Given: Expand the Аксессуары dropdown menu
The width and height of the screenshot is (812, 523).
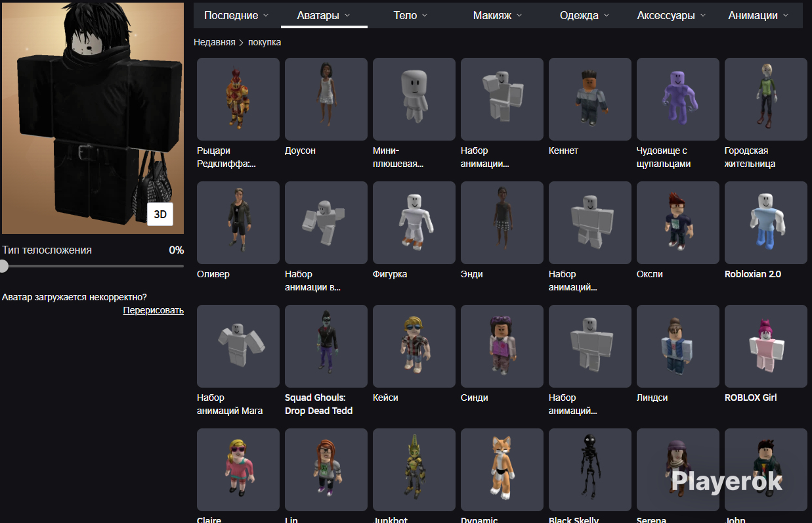Looking at the screenshot, I should pos(672,15).
